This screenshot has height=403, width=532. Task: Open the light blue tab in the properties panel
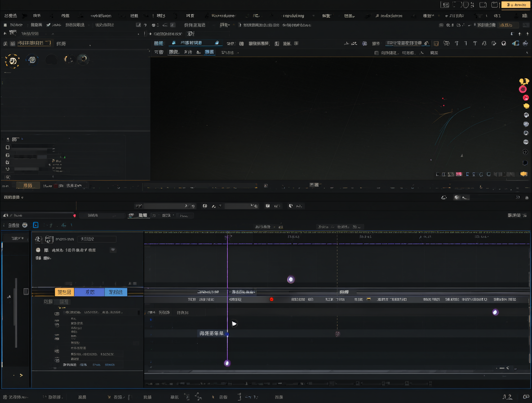[115, 292]
